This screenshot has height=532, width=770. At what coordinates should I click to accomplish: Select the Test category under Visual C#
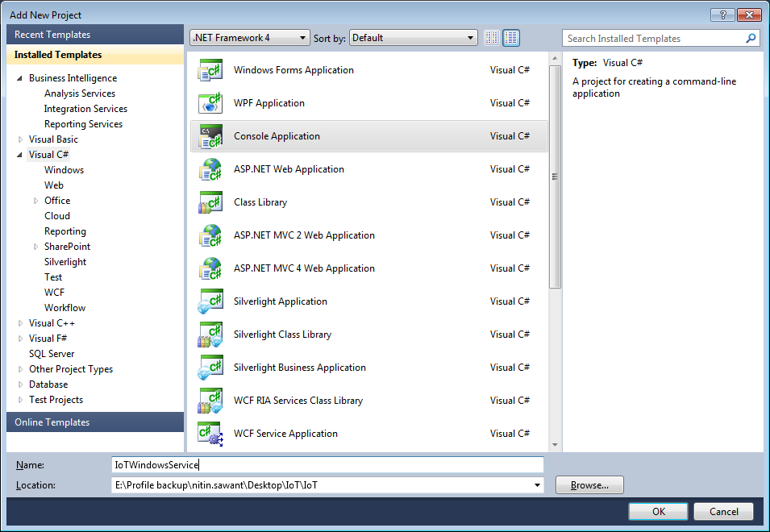[53, 277]
